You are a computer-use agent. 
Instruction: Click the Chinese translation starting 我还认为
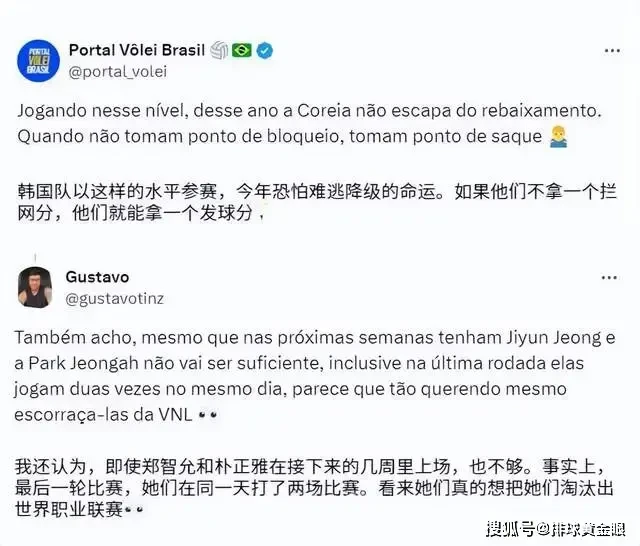(x=314, y=488)
